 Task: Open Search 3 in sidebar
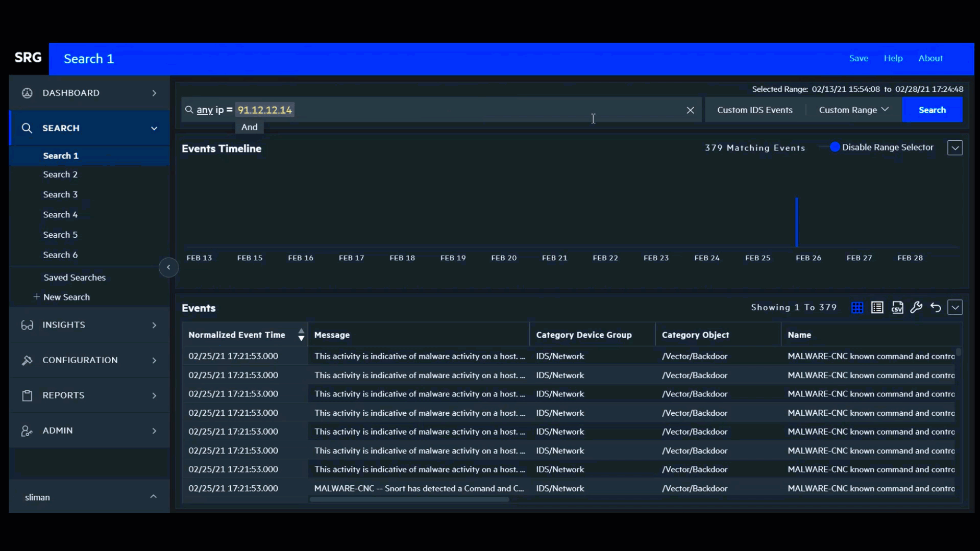pyautogui.click(x=60, y=194)
